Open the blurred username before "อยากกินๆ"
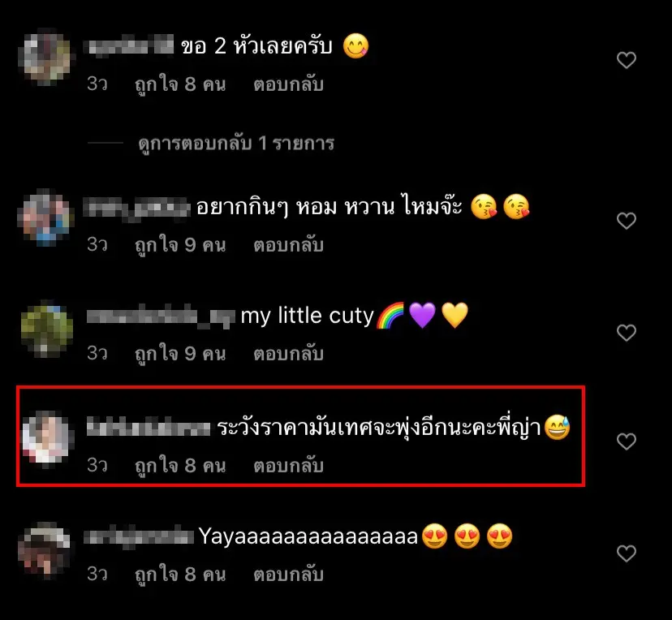Screen dimensions: 672x620 coord(137,209)
